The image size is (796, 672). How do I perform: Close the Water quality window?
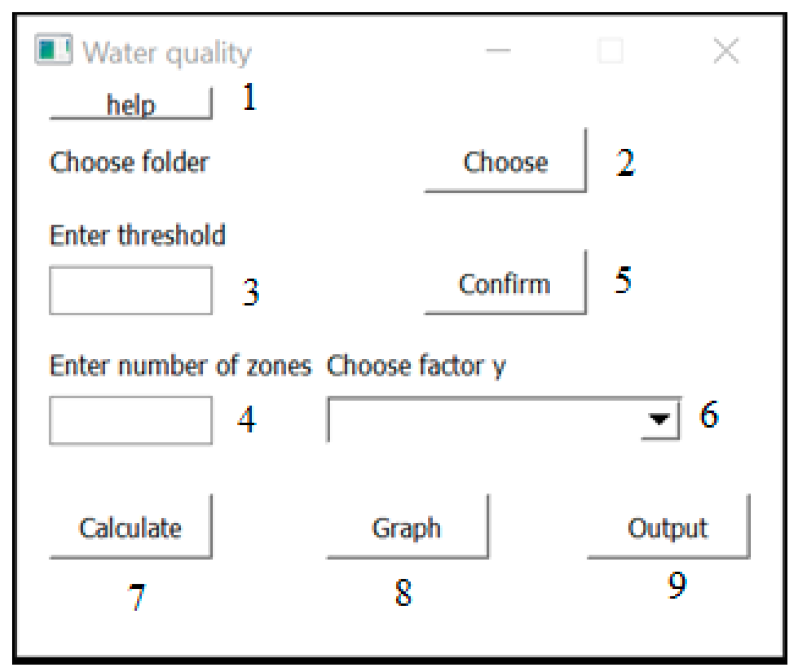726,51
